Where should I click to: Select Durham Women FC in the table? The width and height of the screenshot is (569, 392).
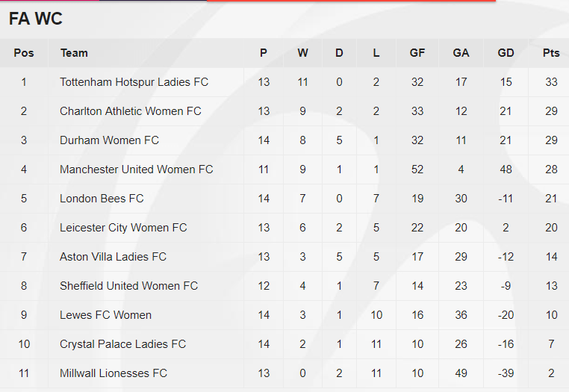109,140
